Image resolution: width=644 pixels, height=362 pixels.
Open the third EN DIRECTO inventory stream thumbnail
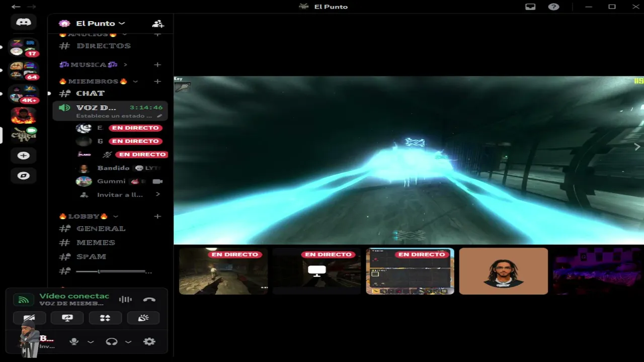pyautogui.click(x=410, y=271)
